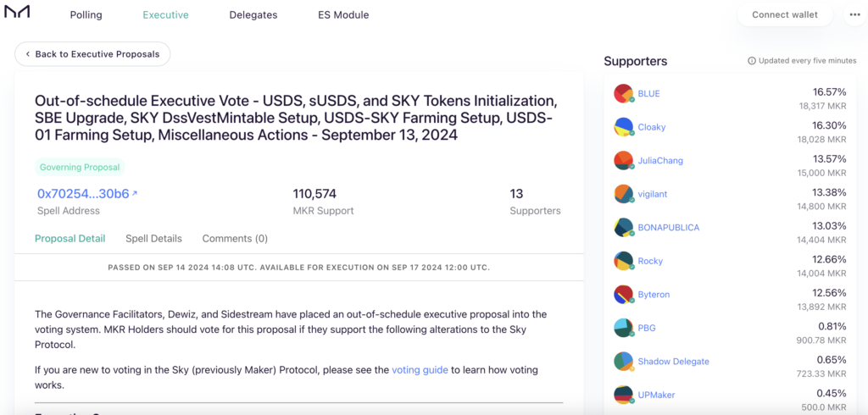The width and height of the screenshot is (868, 415).
Task: Open the vigilant supporter profile link
Action: 654,194
